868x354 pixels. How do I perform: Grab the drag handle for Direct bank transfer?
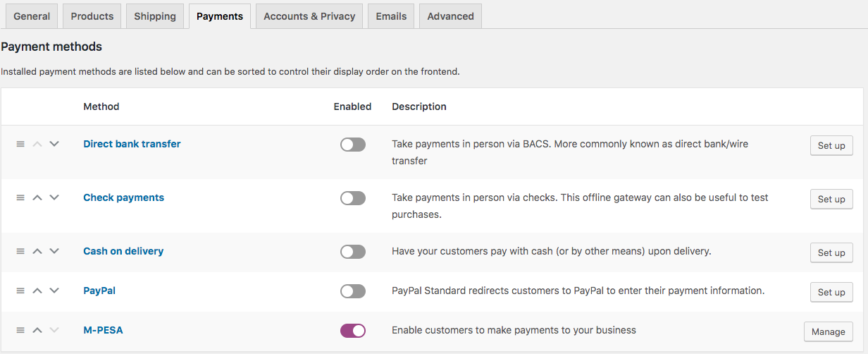coord(20,144)
